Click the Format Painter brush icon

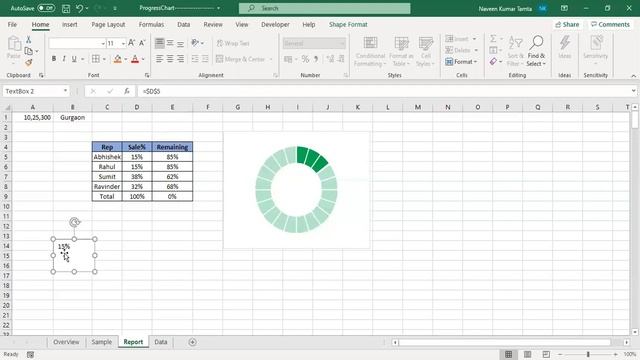[29, 62]
